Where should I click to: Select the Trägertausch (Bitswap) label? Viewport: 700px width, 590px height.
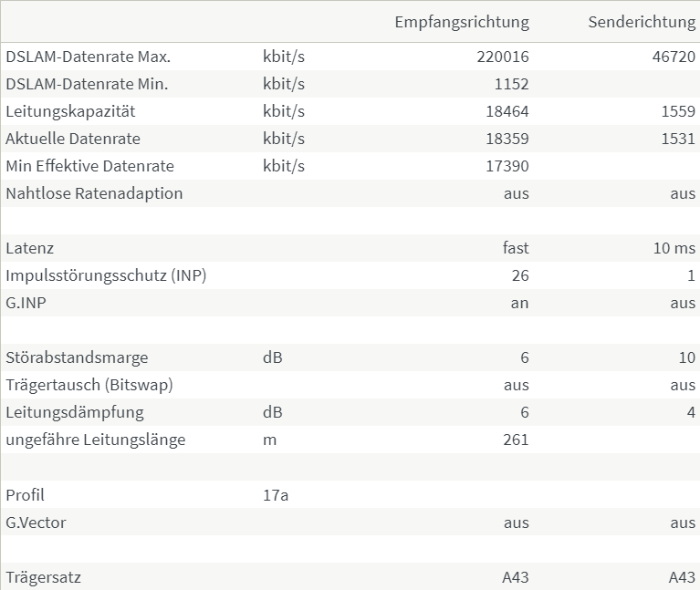tap(89, 385)
